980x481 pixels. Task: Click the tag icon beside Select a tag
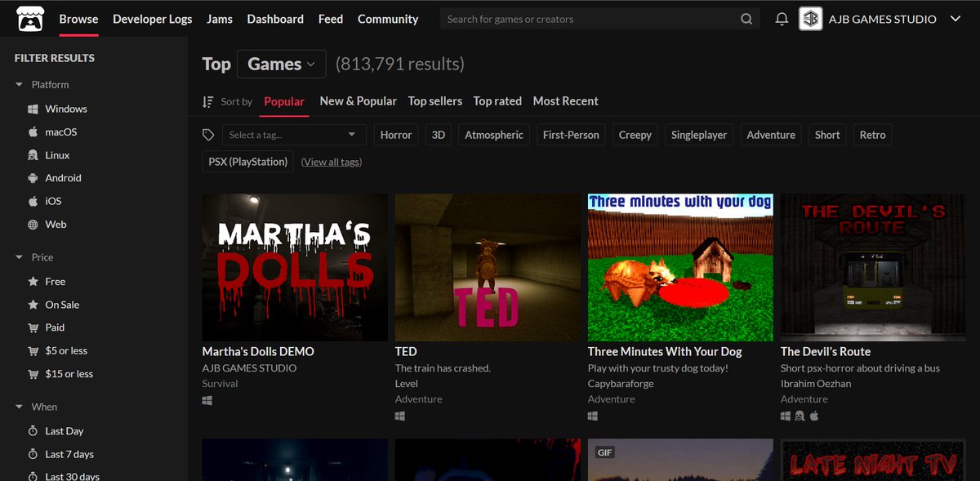[208, 135]
